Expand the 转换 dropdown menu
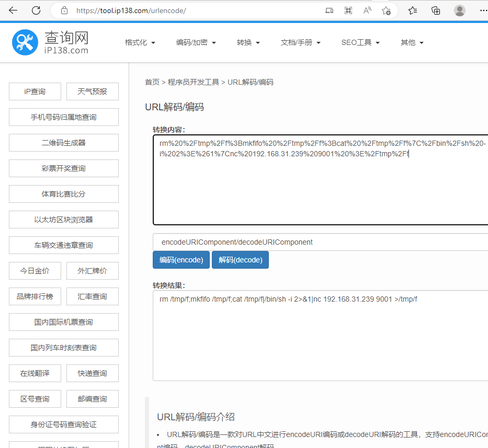Image resolution: width=488 pixels, height=448 pixels. [x=248, y=42]
